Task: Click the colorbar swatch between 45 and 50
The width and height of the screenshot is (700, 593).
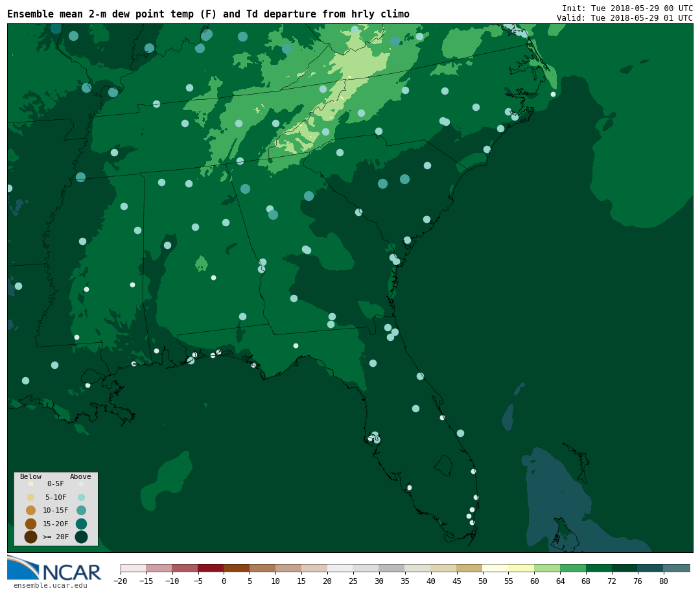Action: coord(469,568)
